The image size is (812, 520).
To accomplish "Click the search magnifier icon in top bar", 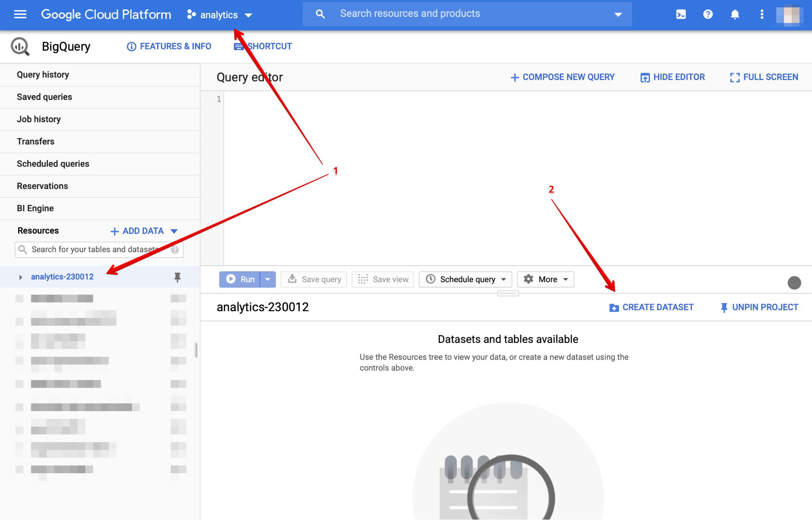I will pos(320,14).
